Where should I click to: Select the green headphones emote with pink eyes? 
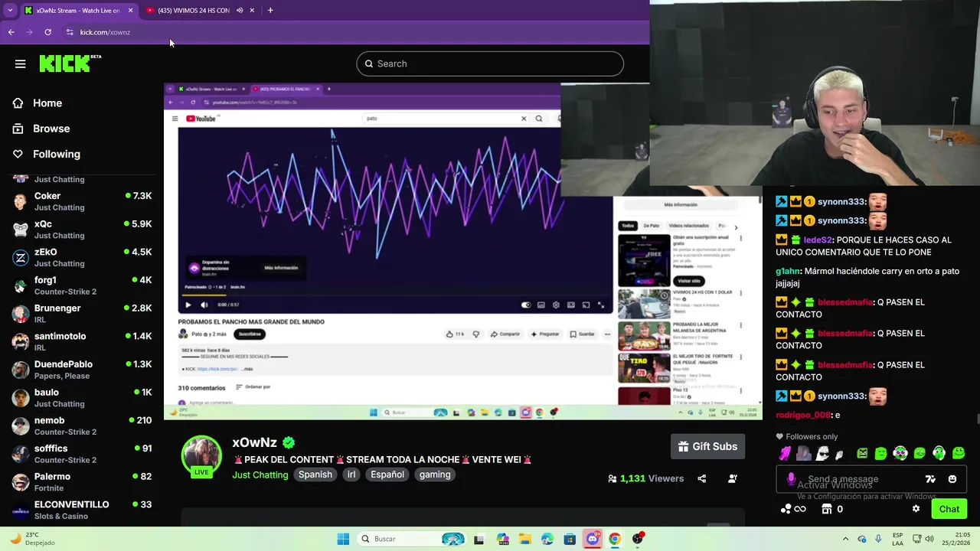tap(900, 453)
